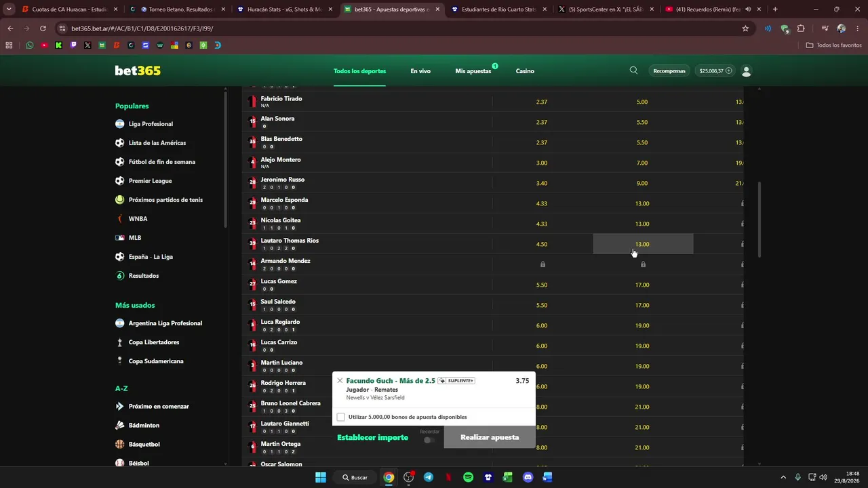Open a new browser tab
This screenshot has height=488, width=868.
[775, 9]
